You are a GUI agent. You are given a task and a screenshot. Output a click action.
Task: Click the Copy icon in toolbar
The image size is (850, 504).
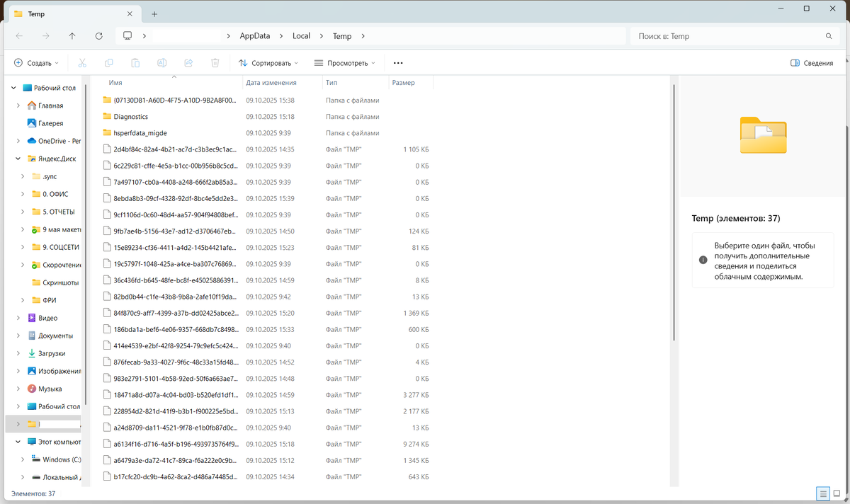109,63
